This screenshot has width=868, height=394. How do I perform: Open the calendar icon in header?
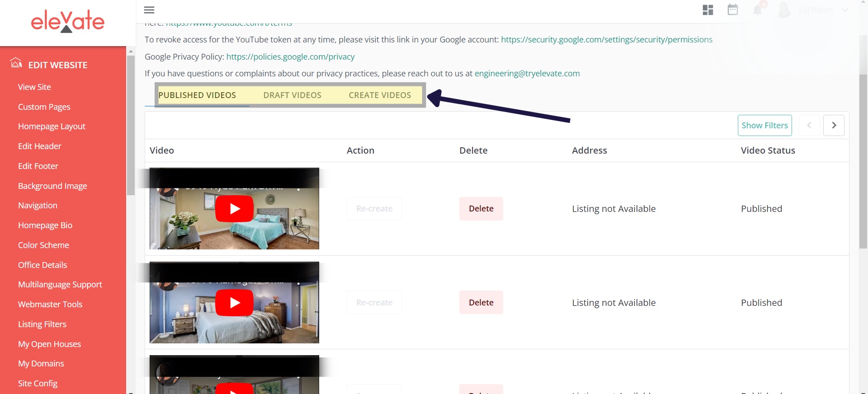coord(733,9)
